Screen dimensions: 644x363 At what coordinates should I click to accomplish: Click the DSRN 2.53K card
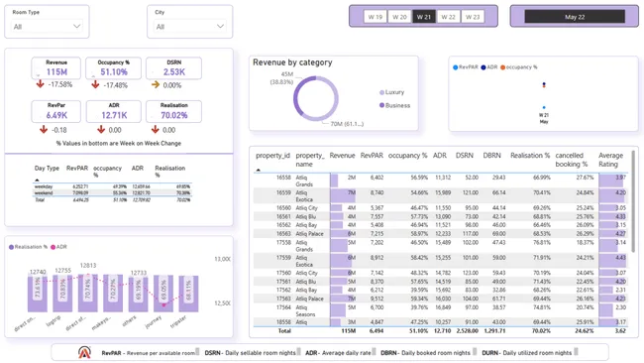[x=173, y=68]
